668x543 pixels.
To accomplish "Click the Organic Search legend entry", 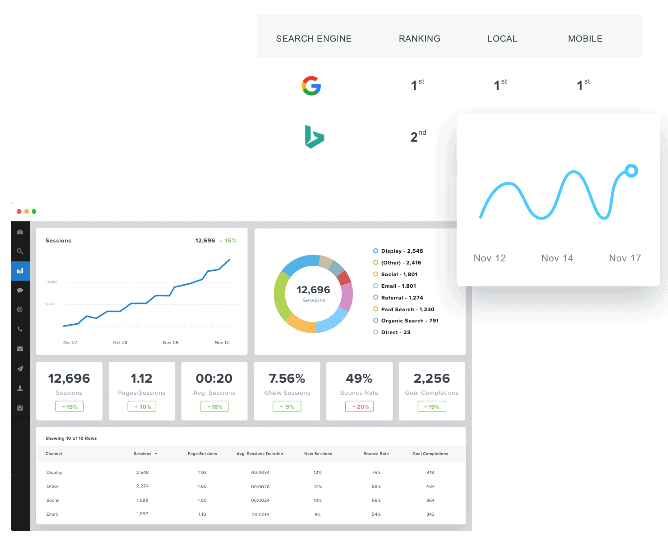I will (406, 321).
